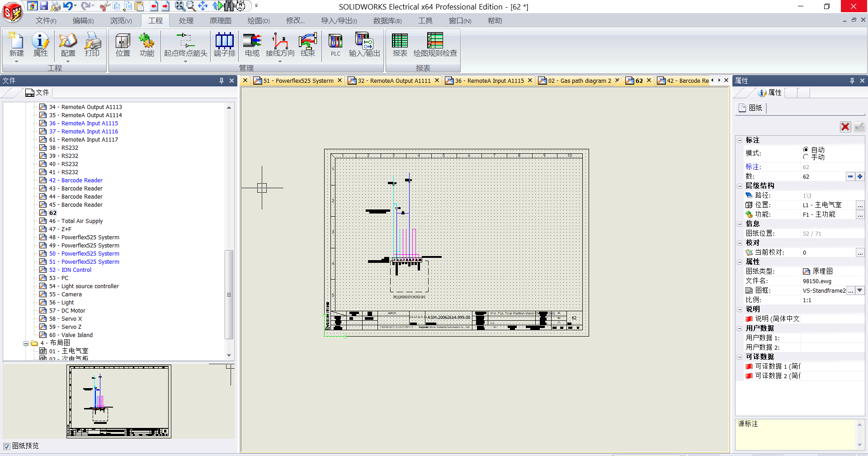Switch to '51 - Powerflex525 Systerm' document tab

tap(298, 81)
